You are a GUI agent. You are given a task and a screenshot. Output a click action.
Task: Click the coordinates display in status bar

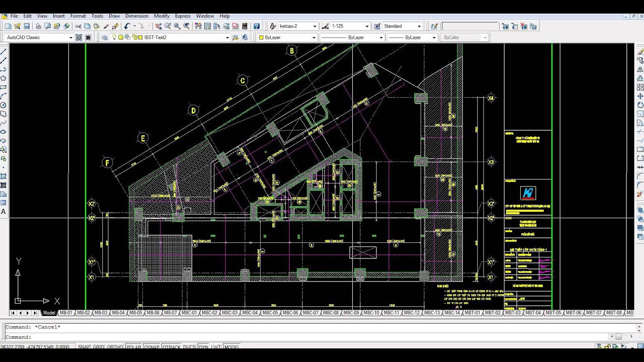(x=38, y=347)
